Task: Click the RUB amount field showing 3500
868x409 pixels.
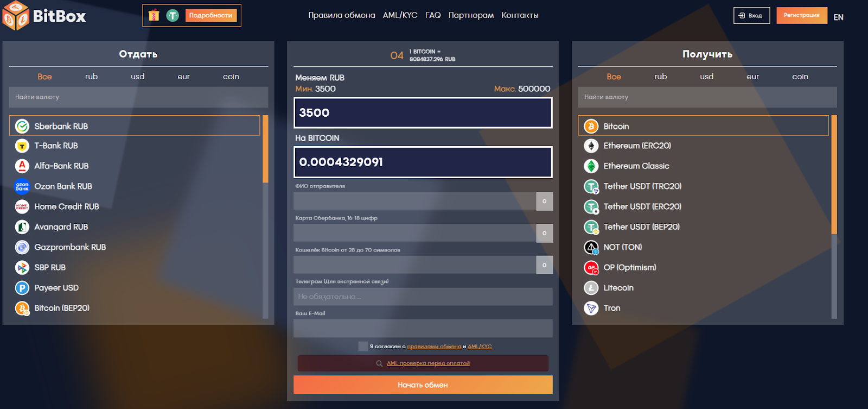Action: (423, 112)
